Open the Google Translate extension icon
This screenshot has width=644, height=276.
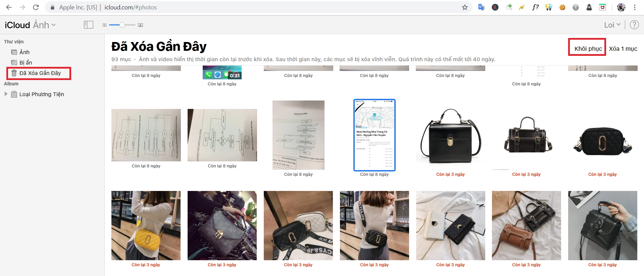click(482, 7)
